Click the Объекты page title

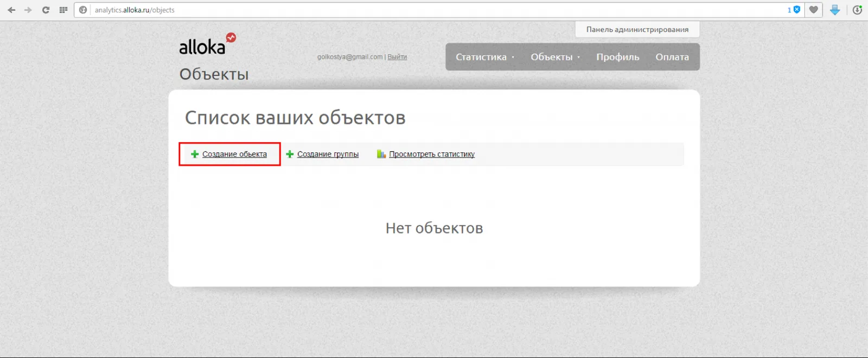coord(214,74)
